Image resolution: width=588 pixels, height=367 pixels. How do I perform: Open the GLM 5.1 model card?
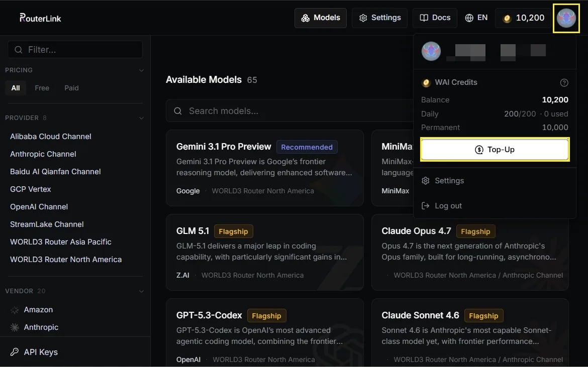pyautogui.click(x=265, y=253)
